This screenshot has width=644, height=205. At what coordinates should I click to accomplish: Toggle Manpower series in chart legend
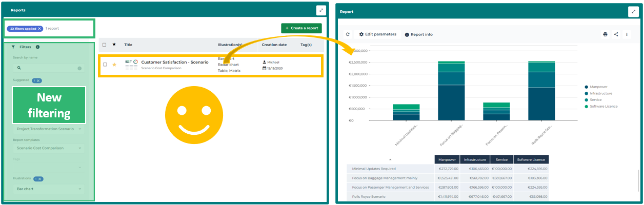598,87
